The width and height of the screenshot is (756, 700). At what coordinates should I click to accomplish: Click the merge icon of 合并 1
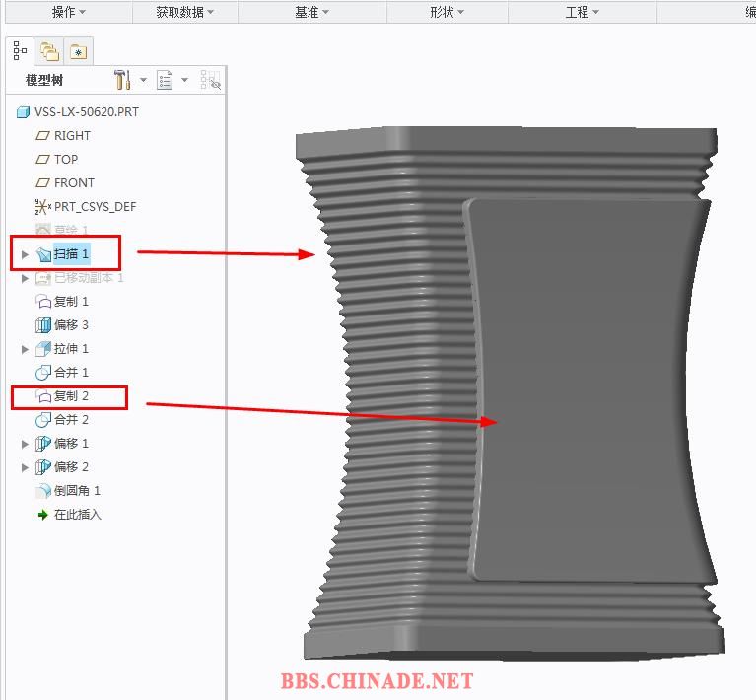pos(43,373)
